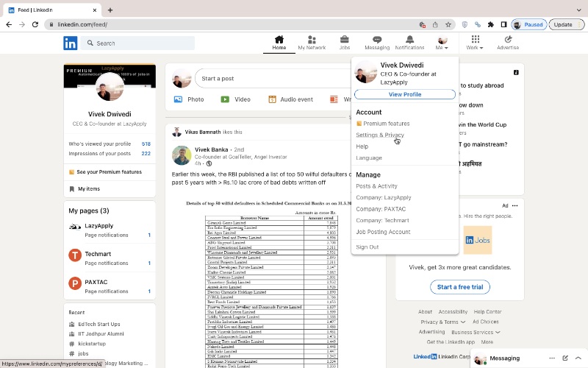Open My Network icon
The width and height of the screenshot is (588, 368).
click(x=312, y=40)
